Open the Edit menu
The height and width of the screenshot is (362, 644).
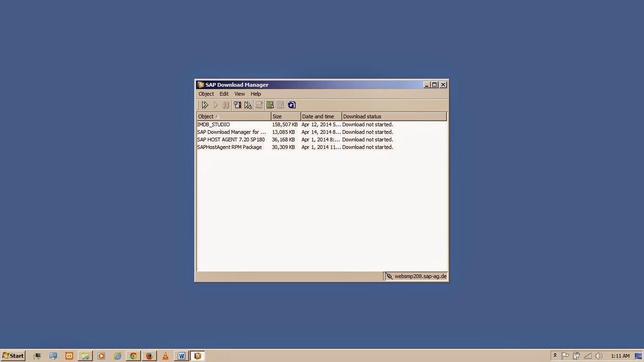click(x=224, y=94)
